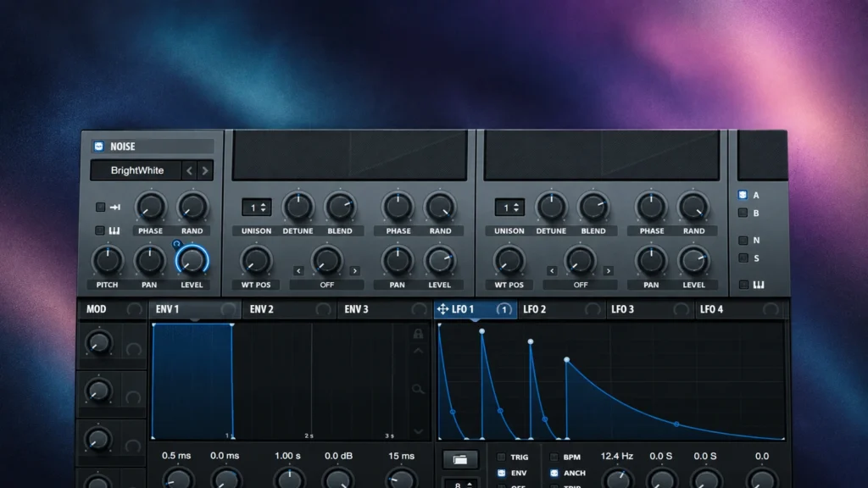Click fourth LFO curve peak node
868x488 pixels.
[567, 359]
